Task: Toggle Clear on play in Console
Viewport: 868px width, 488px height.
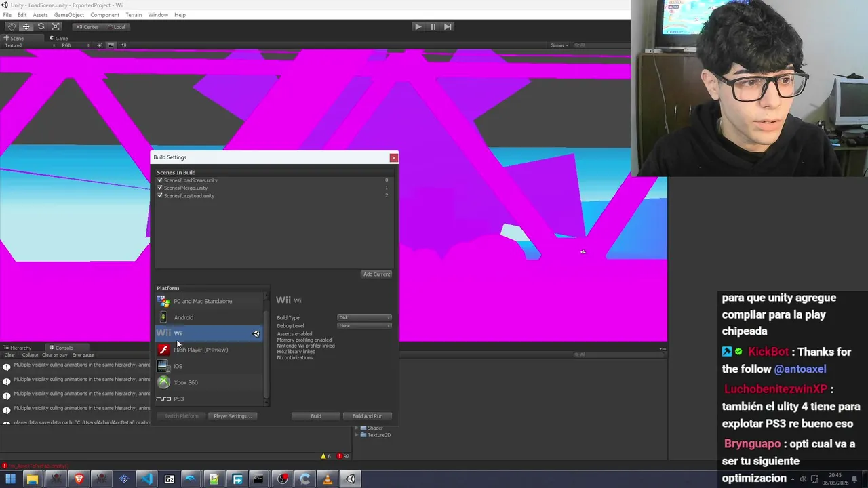Action: [x=55, y=355]
